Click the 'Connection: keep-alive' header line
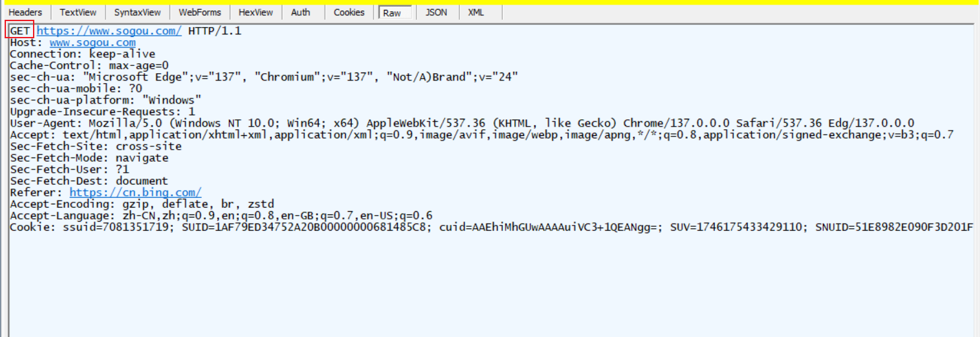The width and height of the screenshot is (980, 337). 82,54
